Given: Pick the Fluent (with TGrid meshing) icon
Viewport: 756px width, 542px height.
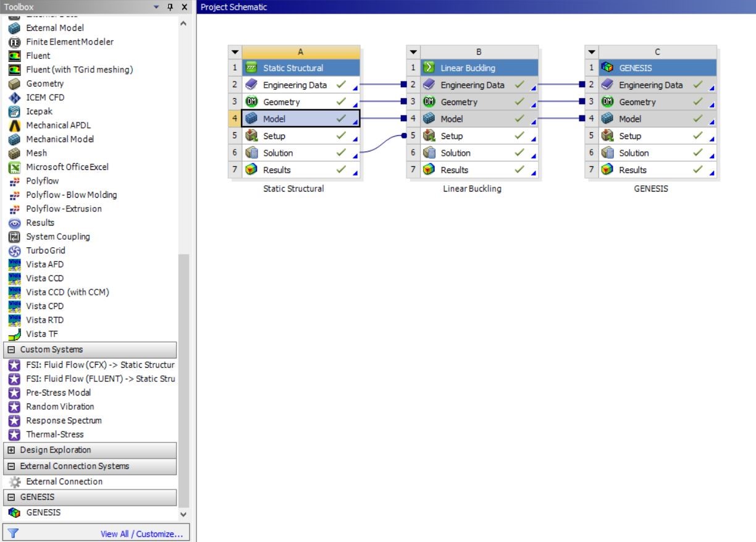Looking at the screenshot, I should [14, 70].
